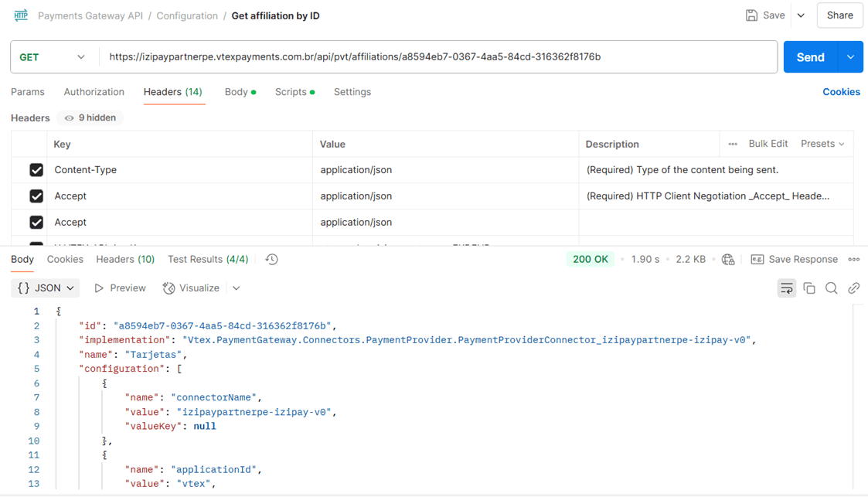The image size is (868, 497).
Task: Open the Cookies link
Action: click(x=841, y=92)
